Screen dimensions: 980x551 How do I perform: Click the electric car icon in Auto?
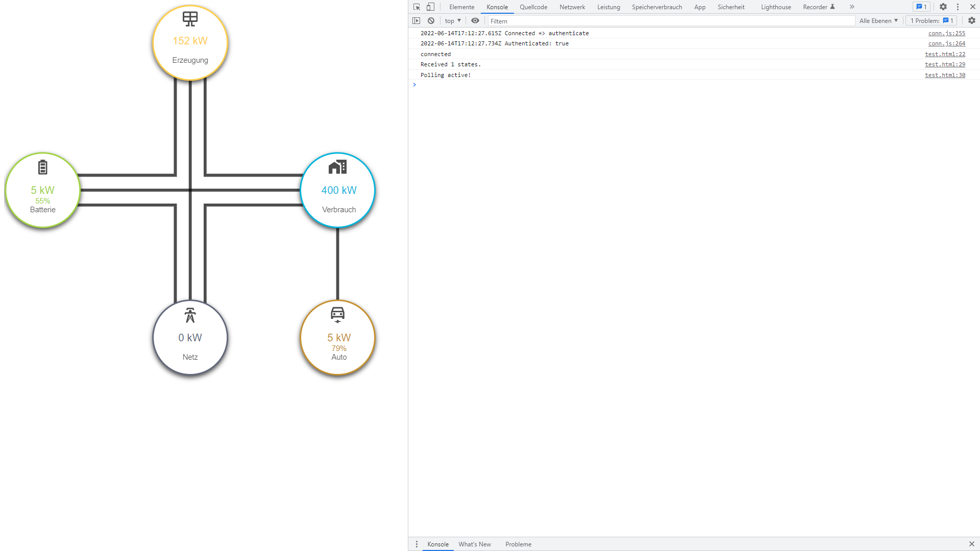click(x=337, y=315)
